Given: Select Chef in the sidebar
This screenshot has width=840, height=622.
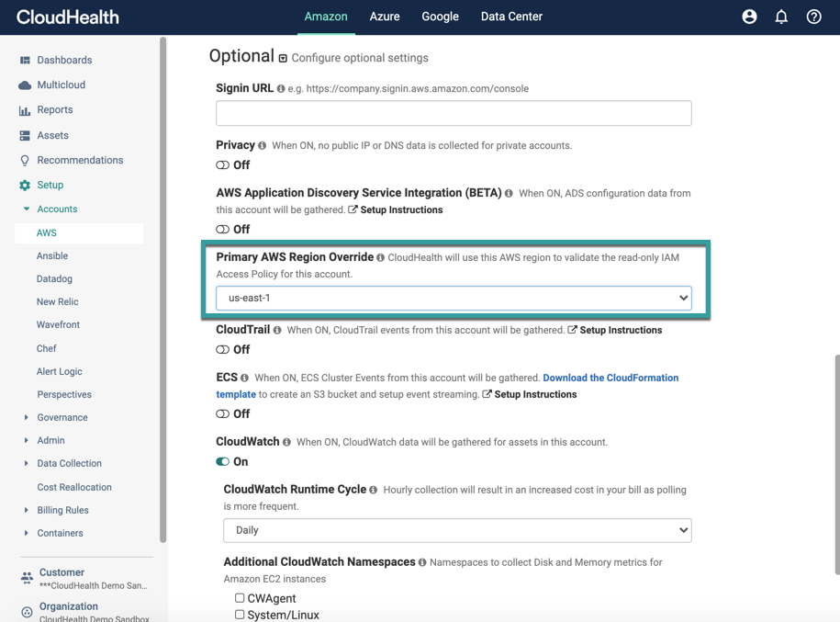Looking at the screenshot, I should [x=46, y=348].
